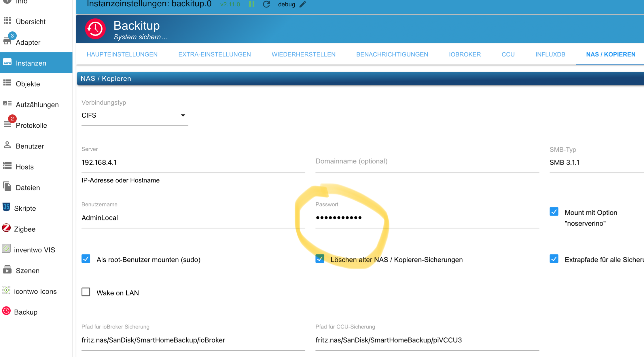Edit the debug log level

(x=303, y=4)
